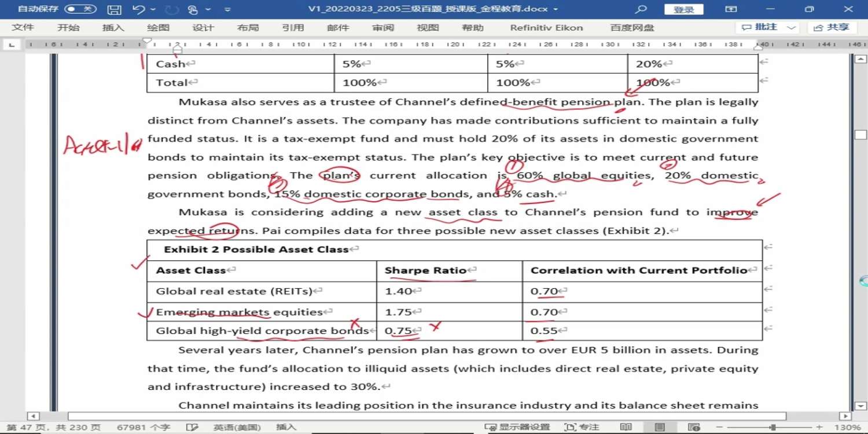
Task: Click the 'Exhibit 2 Possible Asset Class' heading
Action: (256, 249)
